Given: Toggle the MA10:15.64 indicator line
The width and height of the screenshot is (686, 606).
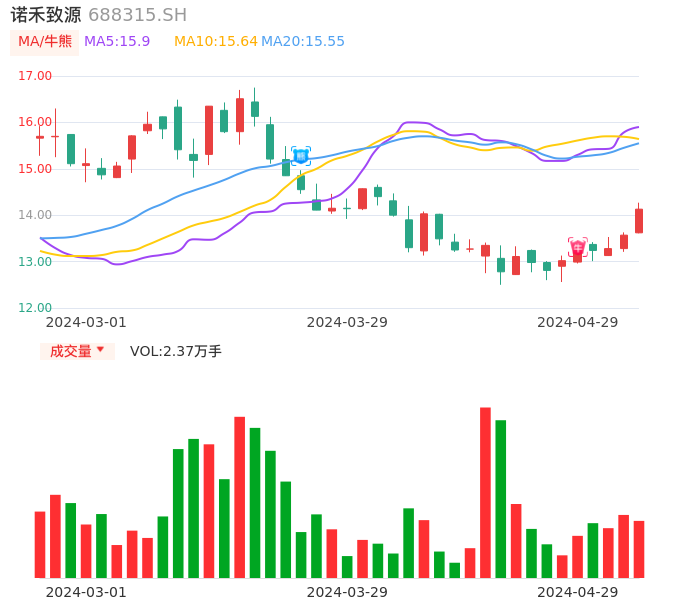Looking at the screenshot, I should (215, 41).
